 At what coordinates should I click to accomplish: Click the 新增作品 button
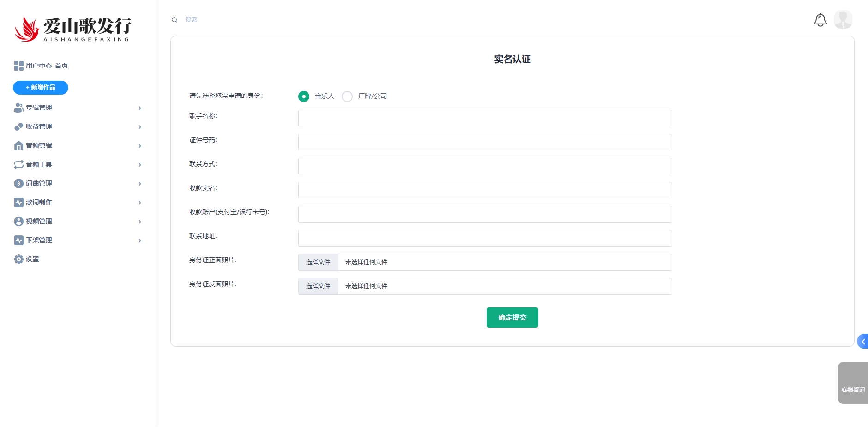click(41, 88)
